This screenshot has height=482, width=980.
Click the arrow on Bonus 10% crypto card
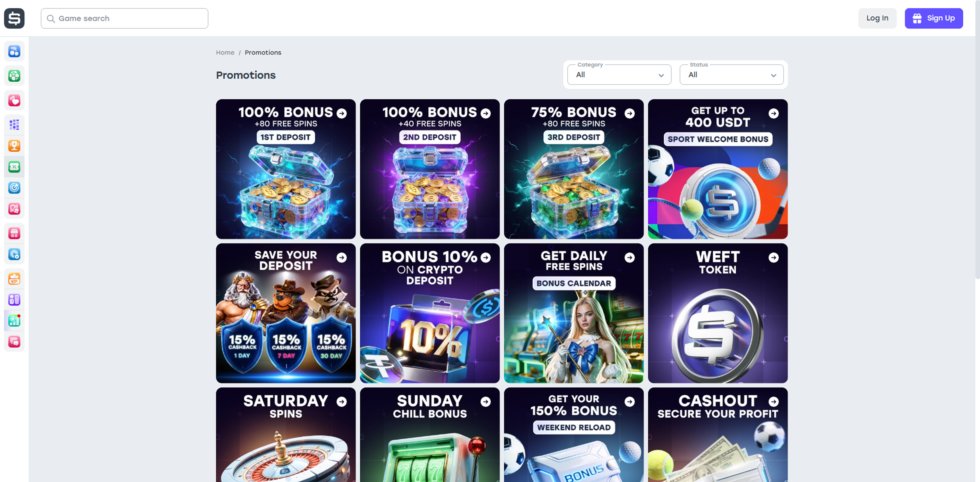click(486, 258)
